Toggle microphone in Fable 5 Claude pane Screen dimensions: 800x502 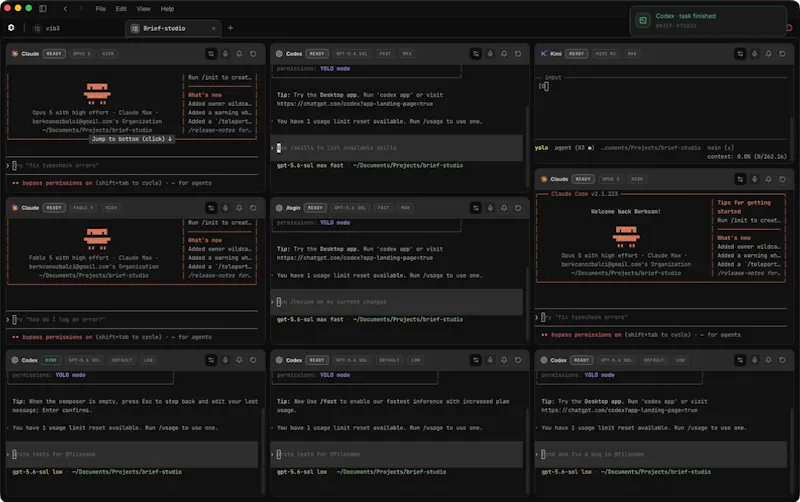click(x=226, y=208)
